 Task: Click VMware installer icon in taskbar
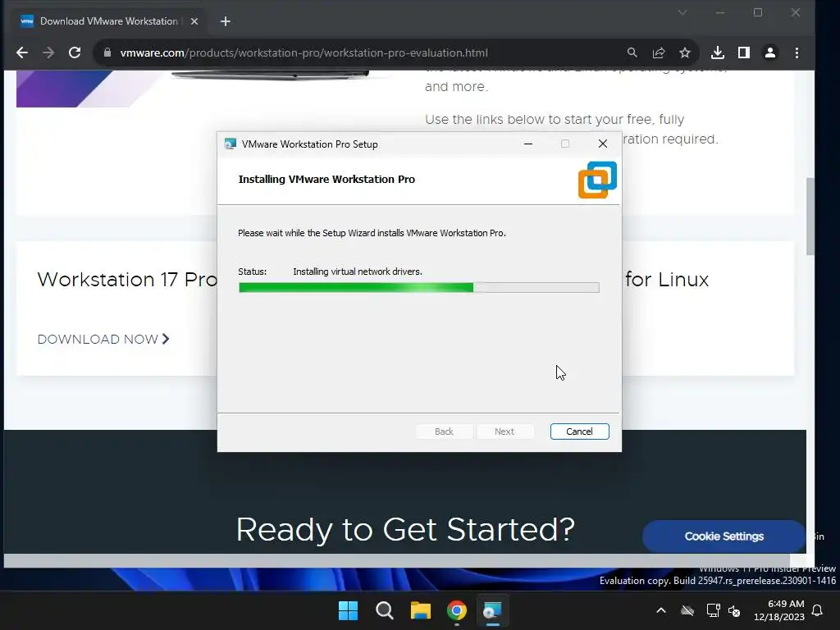click(492, 610)
